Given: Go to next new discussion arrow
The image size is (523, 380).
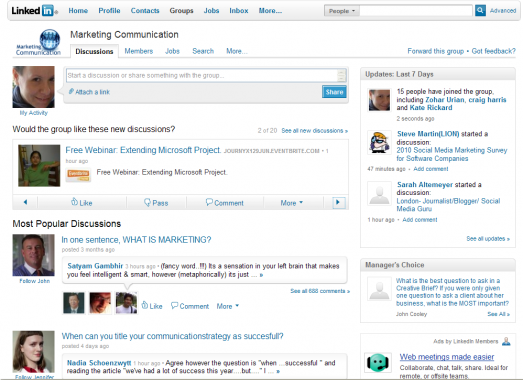Looking at the screenshot, I should tap(338, 202).
